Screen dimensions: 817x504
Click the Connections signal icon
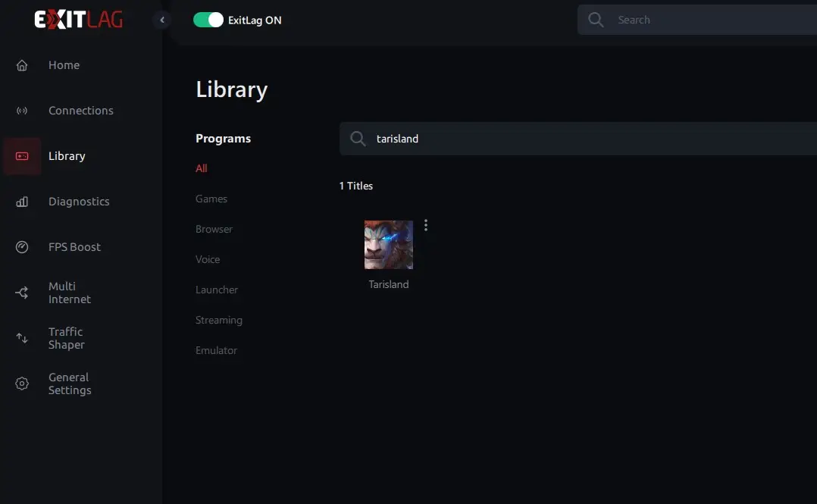pyautogui.click(x=22, y=111)
